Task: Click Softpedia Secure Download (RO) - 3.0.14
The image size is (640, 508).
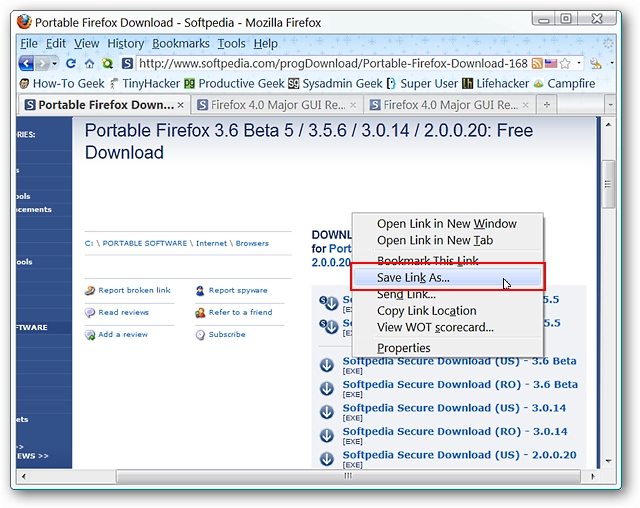Action: (x=455, y=431)
